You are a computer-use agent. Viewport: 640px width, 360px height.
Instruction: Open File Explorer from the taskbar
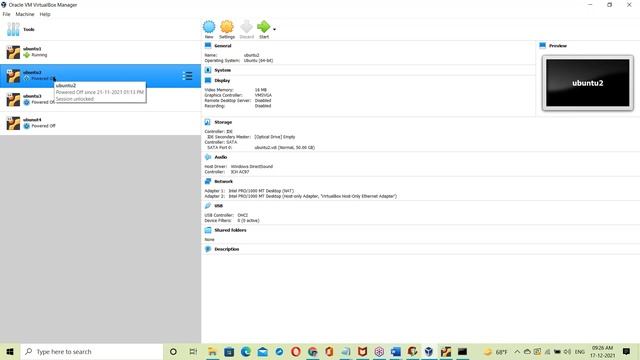(212, 351)
